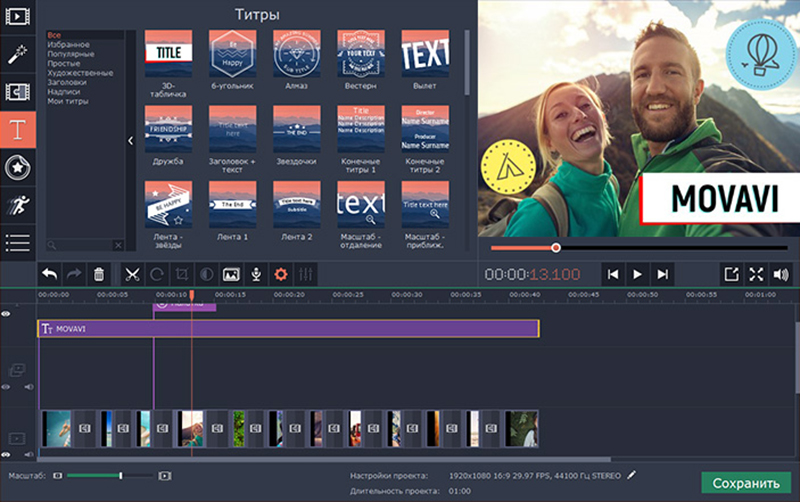Image resolution: width=800 pixels, height=502 pixels.
Task: Detach preview window with export icon
Action: [x=732, y=274]
